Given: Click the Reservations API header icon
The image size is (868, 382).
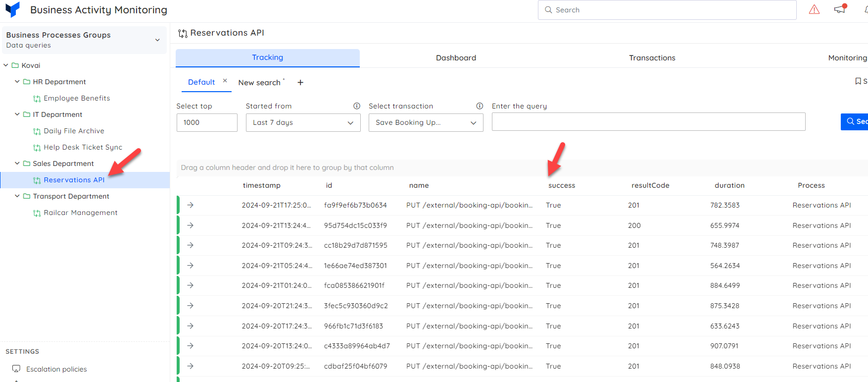Looking at the screenshot, I should [183, 33].
